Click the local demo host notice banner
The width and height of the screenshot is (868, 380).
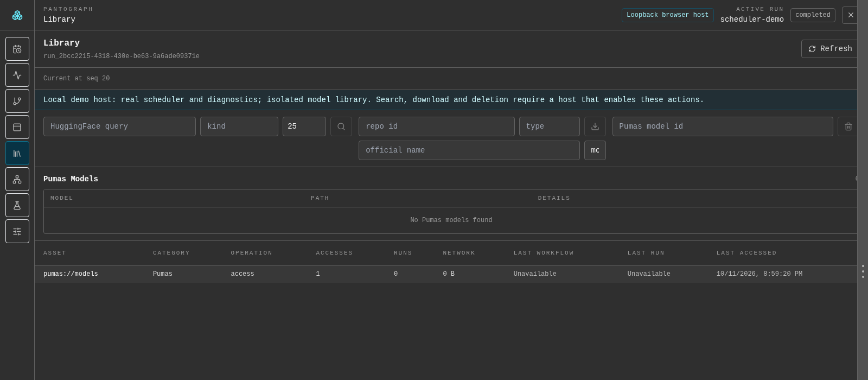(446, 100)
